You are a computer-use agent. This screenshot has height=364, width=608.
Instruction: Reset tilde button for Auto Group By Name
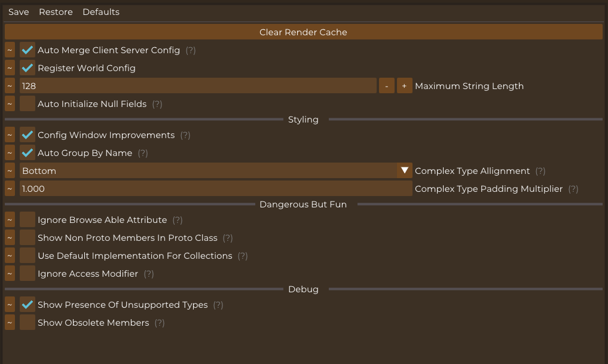point(10,153)
